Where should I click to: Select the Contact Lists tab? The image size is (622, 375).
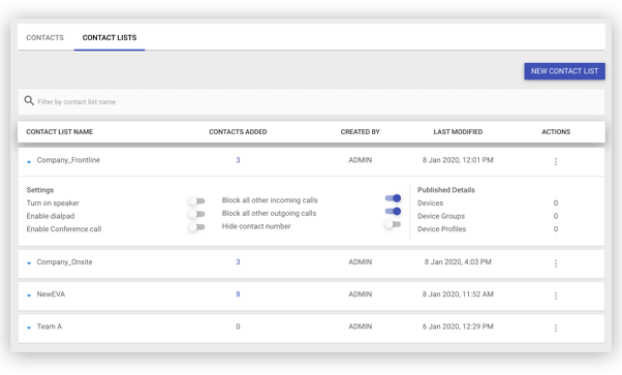point(109,38)
